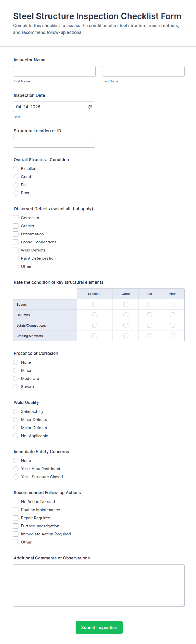Select Satisfactory weld quality
The width and height of the screenshot is (196, 644).
pyautogui.click(x=16, y=411)
